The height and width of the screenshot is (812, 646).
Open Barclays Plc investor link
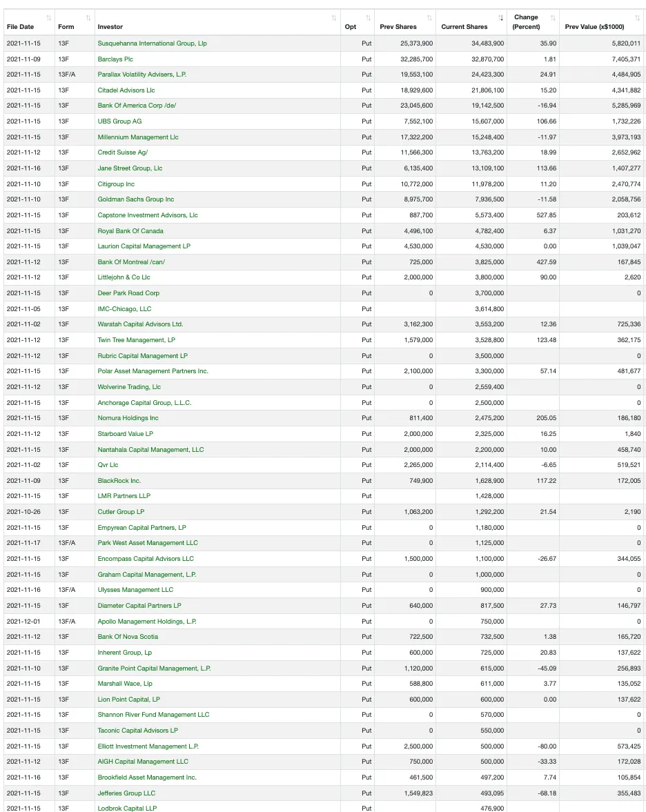pyautogui.click(x=115, y=59)
